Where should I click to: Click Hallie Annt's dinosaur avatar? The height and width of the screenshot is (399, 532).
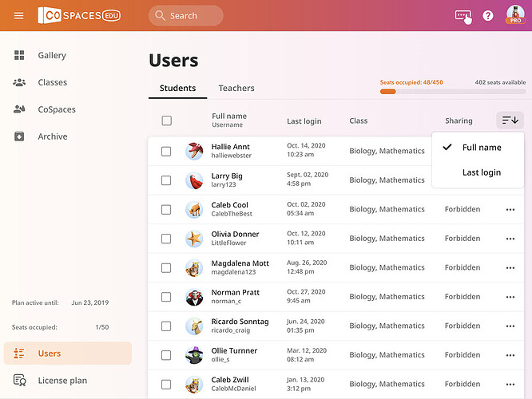coord(194,151)
